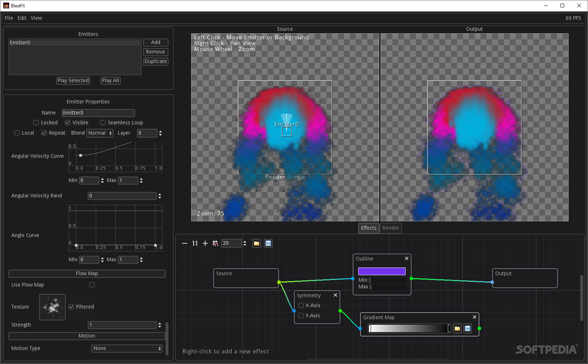Click the Source node output connector

coord(279,282)
